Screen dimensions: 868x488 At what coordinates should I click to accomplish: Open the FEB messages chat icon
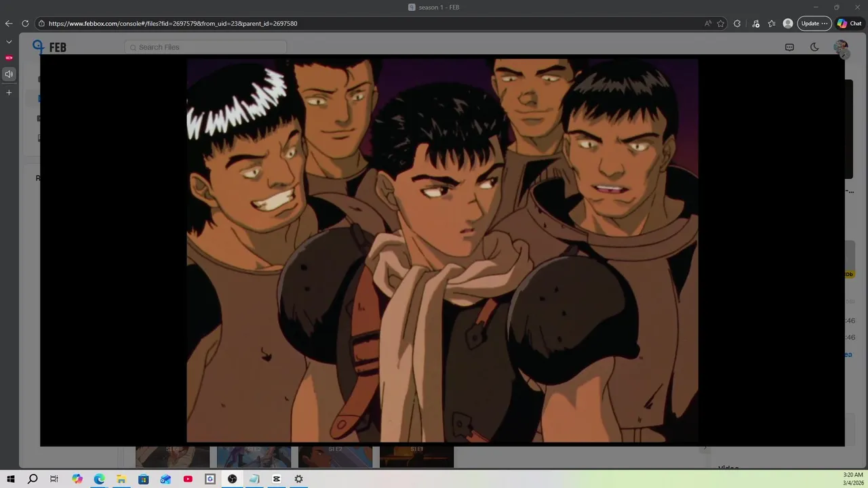[789, 47]
